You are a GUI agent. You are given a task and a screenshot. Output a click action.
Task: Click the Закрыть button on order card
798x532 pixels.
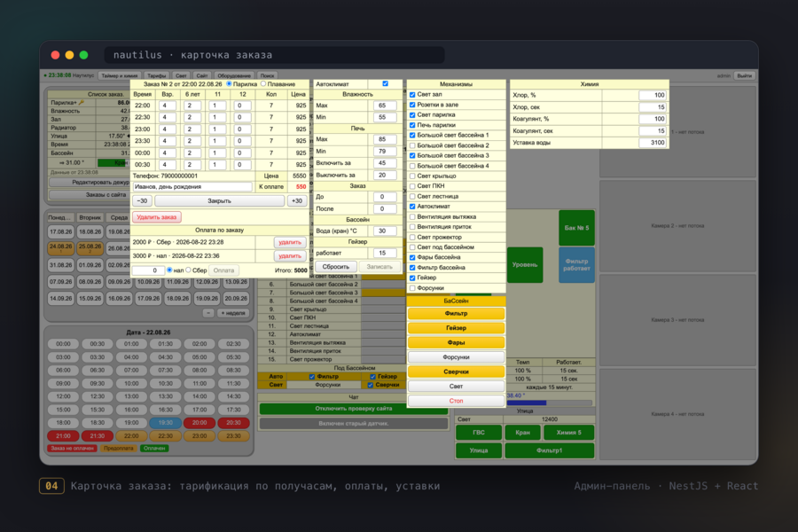point(219,201)
